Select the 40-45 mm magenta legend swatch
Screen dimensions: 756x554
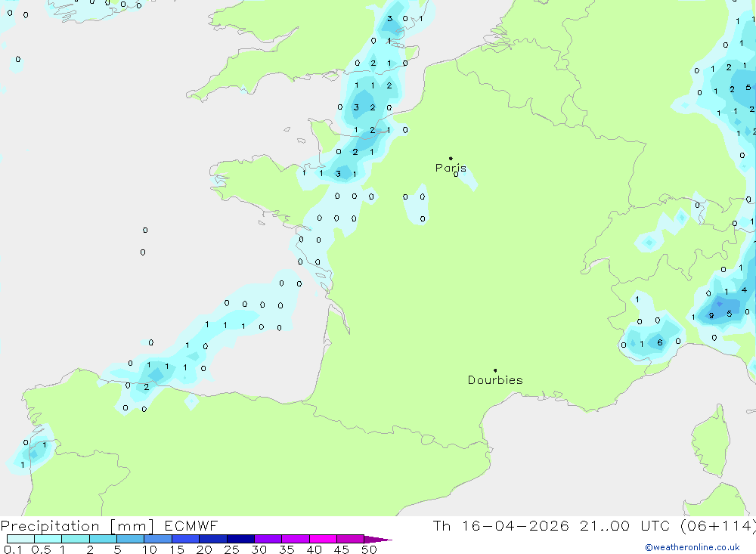(x=323, y=539)
